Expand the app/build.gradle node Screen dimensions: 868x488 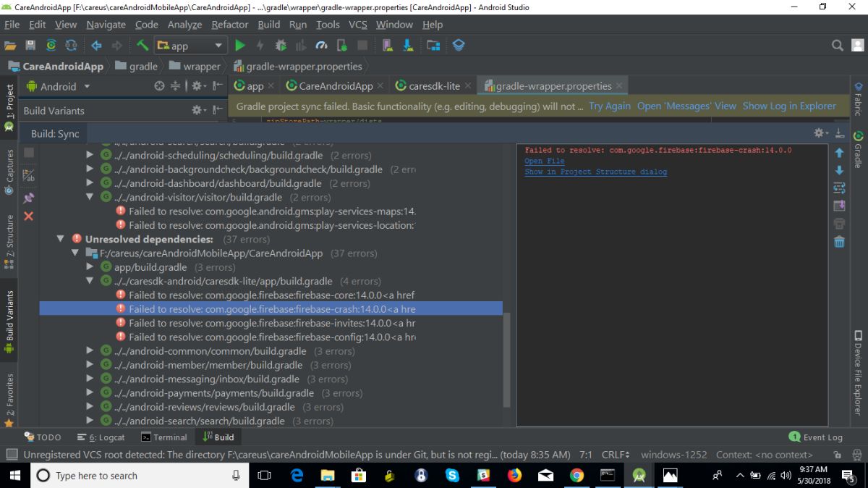(90, 267)
